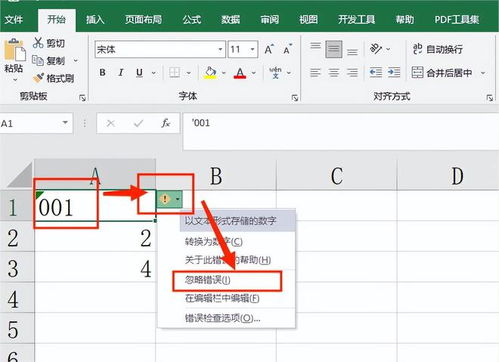Increase indent button
Viewport: 499px width, 362px height.
click(x=394, y=72)
